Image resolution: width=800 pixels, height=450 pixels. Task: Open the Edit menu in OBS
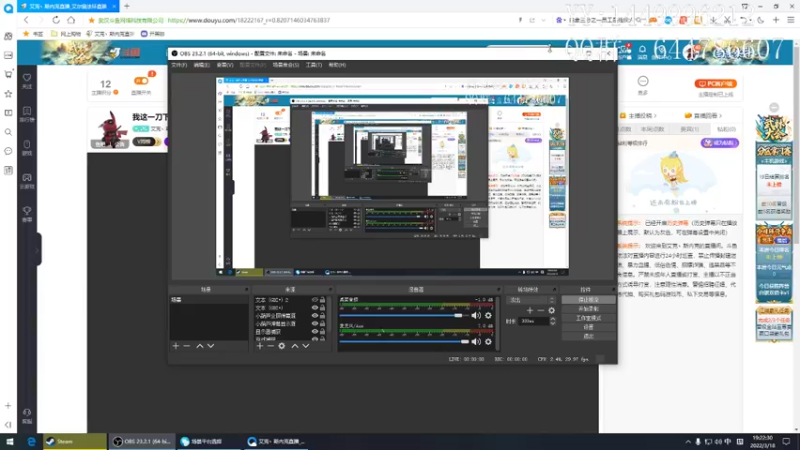(x=202, y=65)
